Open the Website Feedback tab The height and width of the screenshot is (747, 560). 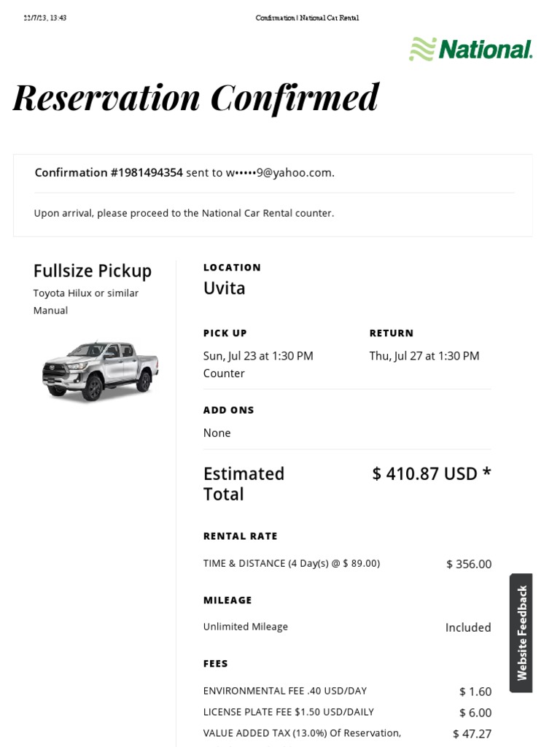tap(521, 632)
